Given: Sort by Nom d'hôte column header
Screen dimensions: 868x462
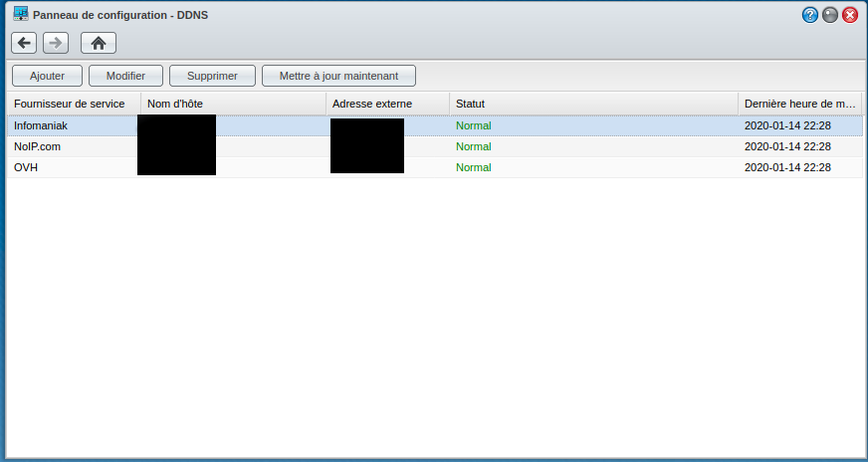Looking at the screenshot, I should coord(234,104).
